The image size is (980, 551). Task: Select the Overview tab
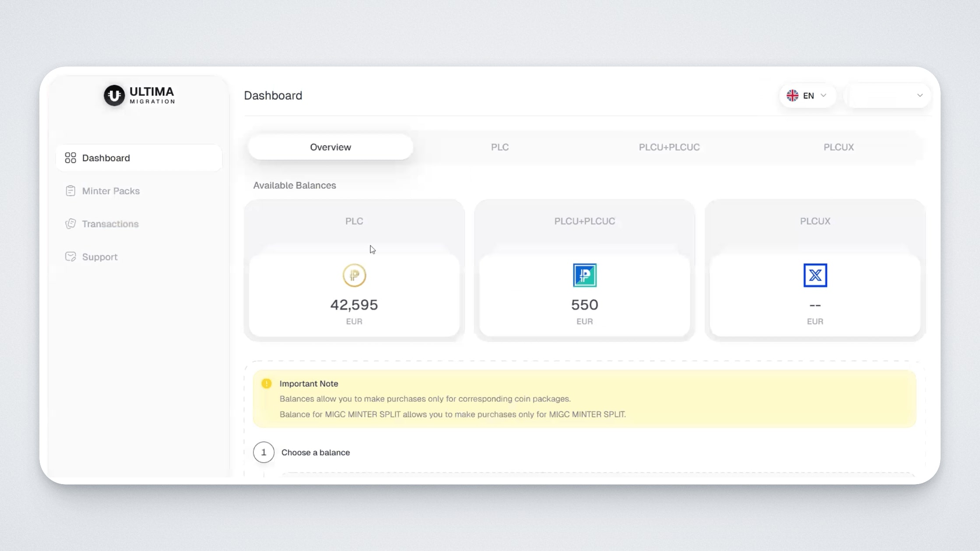(330, 147)
